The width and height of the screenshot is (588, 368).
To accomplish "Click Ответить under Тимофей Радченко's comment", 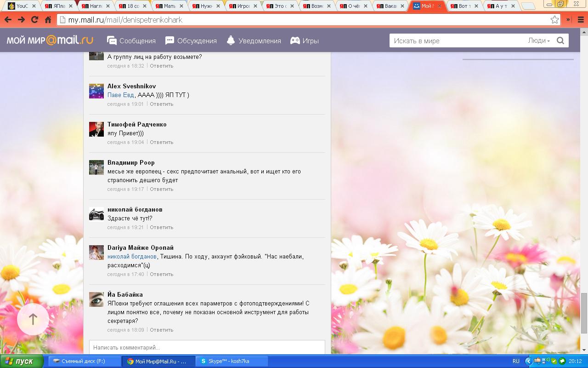I will [161, 142].
